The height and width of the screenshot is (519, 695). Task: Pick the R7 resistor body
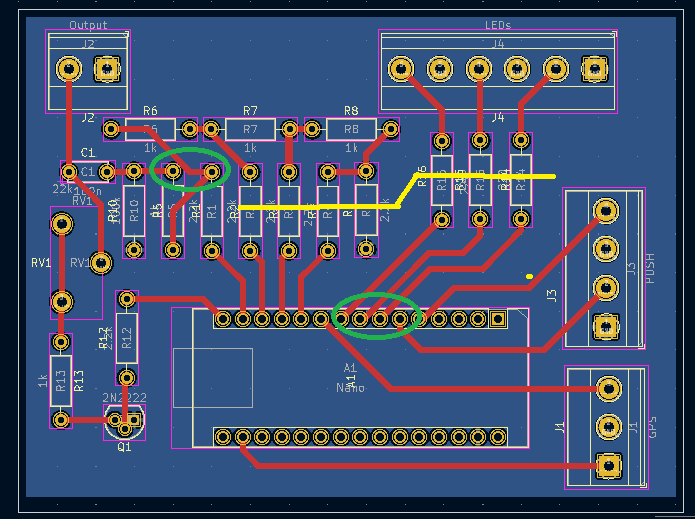point(250,129)
